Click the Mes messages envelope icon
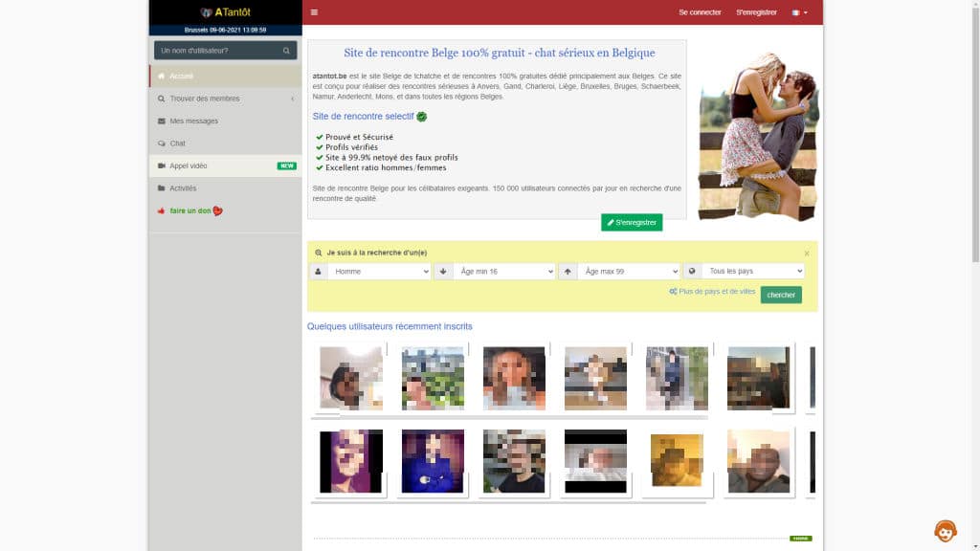This screenshot has width=980, height=551. click(161, 121)
